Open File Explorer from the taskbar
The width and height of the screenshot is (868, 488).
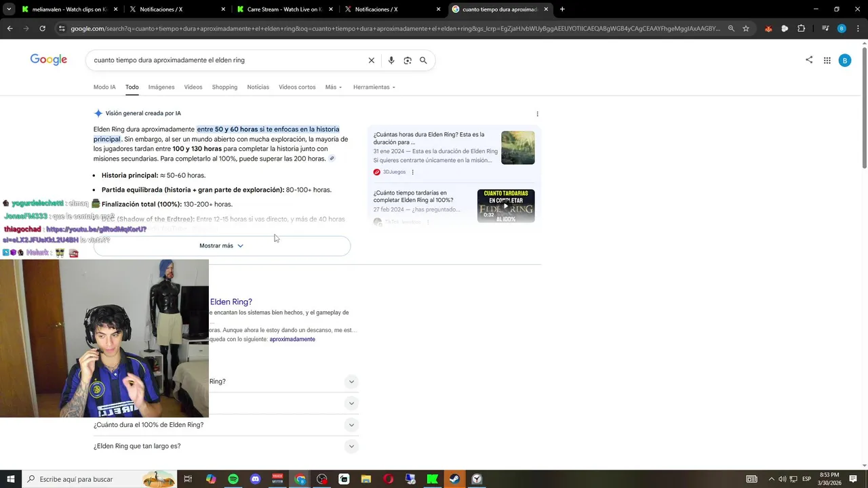[x=366, y=479]
